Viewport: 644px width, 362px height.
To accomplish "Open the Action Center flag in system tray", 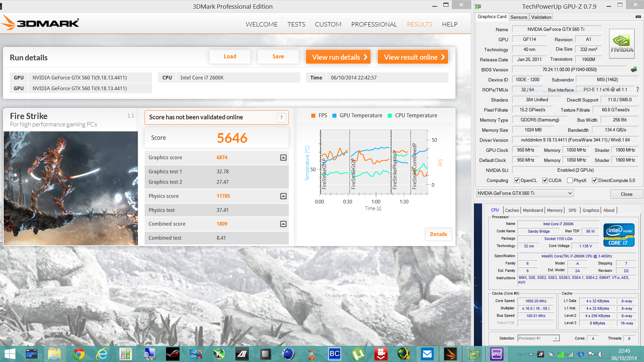I will tap(591, 354).
